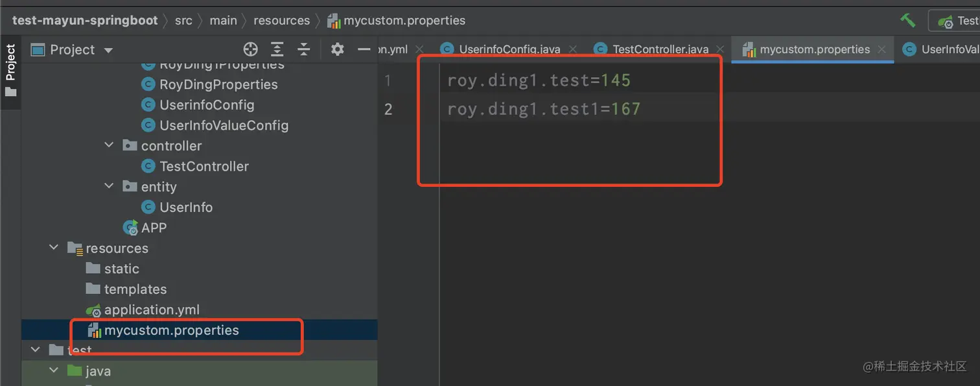Open the Test run configuration dropdown

pyautogui.click(x=955, y=20)
